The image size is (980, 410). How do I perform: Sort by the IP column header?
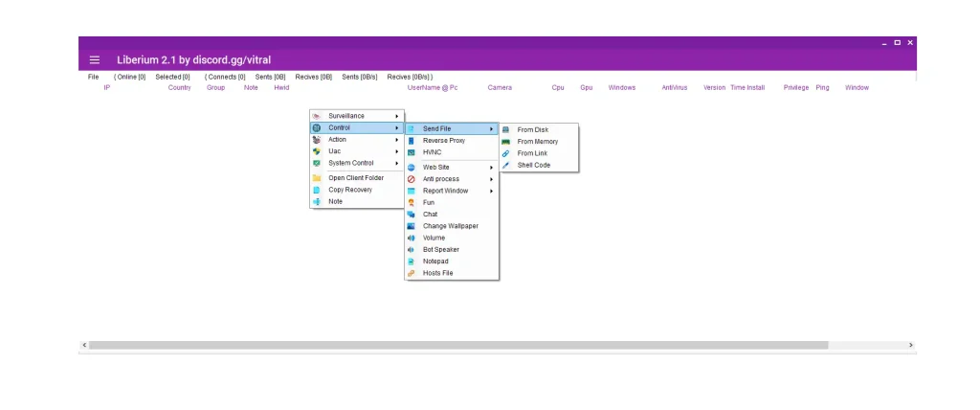[x=107, y=87]
